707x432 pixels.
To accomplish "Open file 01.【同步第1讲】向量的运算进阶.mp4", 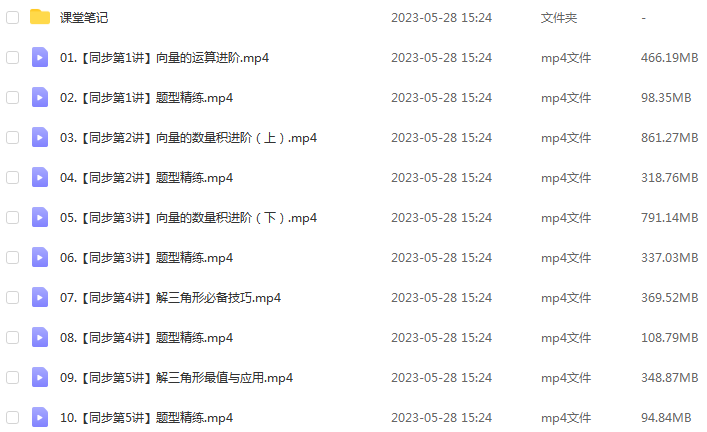I will 164,58.
